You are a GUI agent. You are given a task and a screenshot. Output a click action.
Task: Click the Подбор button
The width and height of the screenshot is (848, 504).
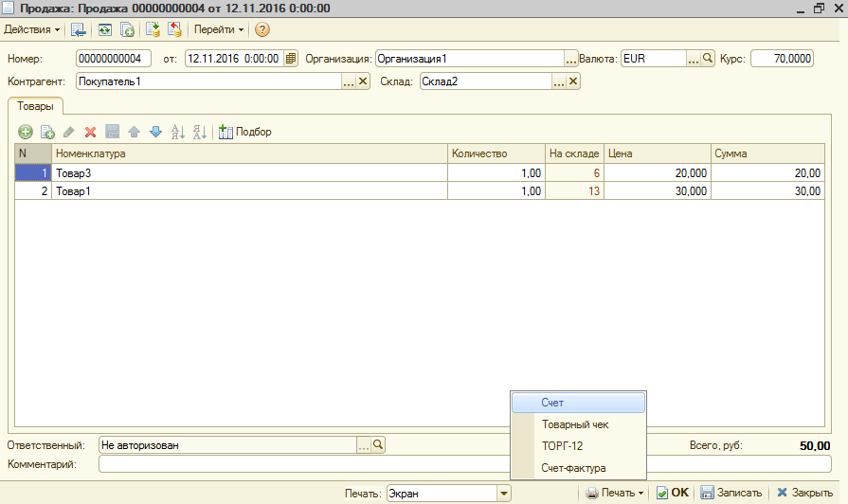click(245, 132)
